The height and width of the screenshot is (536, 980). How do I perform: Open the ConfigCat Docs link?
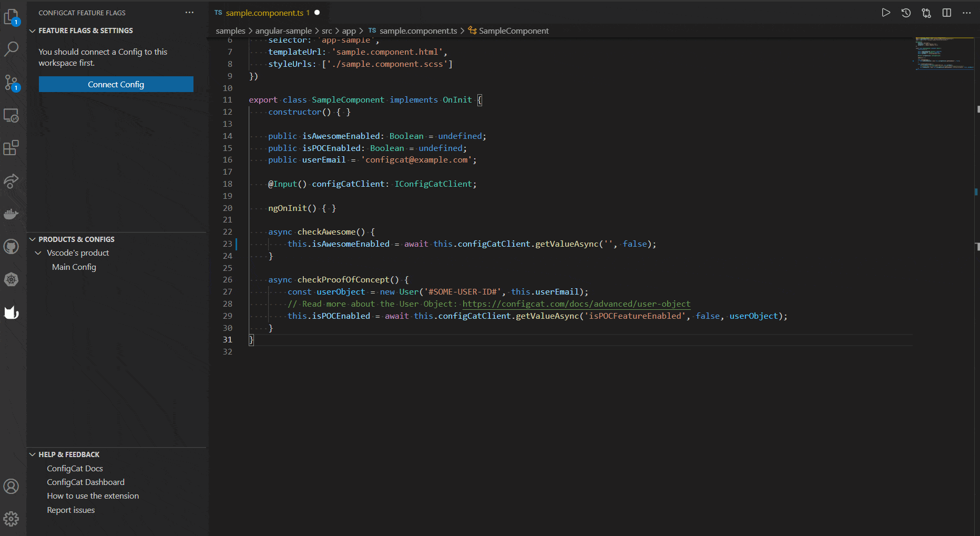point(75,468)
